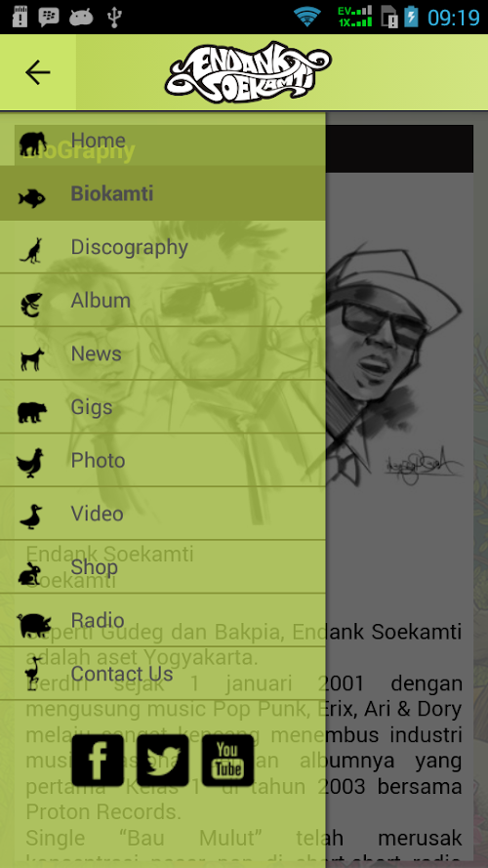Image resolution: width=488 pixels, height=868 pixels.
Task: Select the pig icon beside Radio
Action: pos(33,625)
